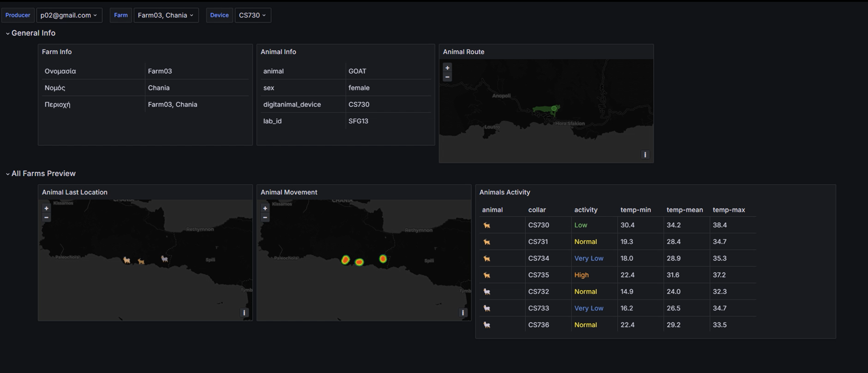Click zoom in on Animal Last Location map

[46, 208]
